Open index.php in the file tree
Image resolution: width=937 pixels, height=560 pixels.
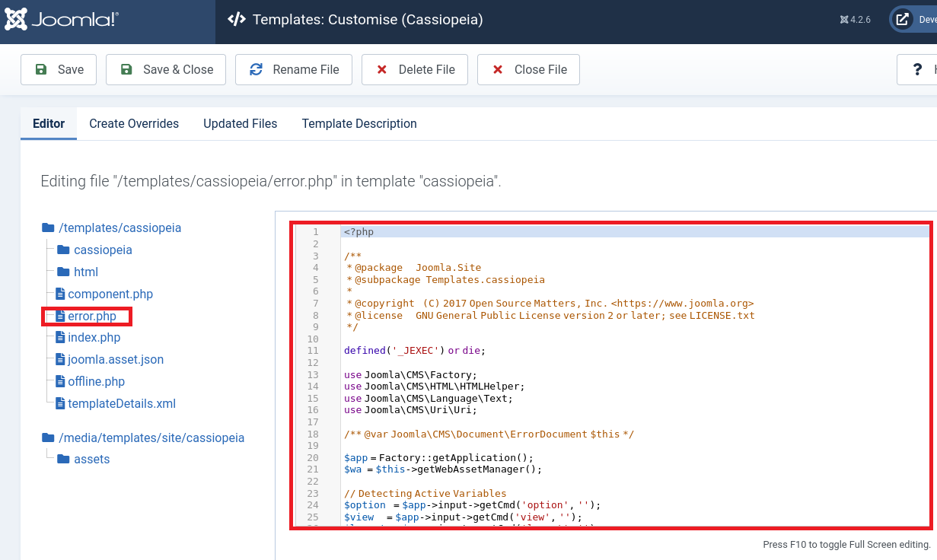tap(94, 337)
